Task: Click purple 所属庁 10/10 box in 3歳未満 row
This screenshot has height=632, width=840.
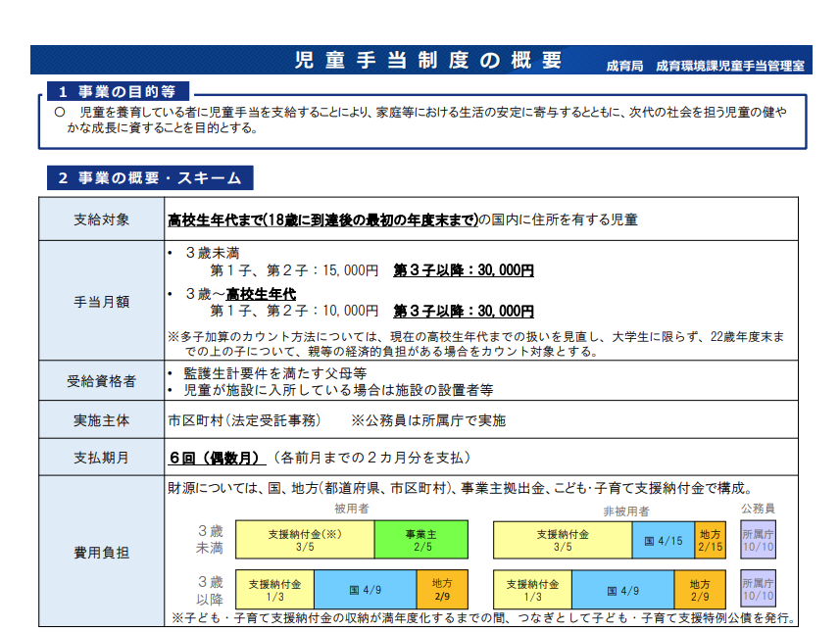Action: (758, 540)
